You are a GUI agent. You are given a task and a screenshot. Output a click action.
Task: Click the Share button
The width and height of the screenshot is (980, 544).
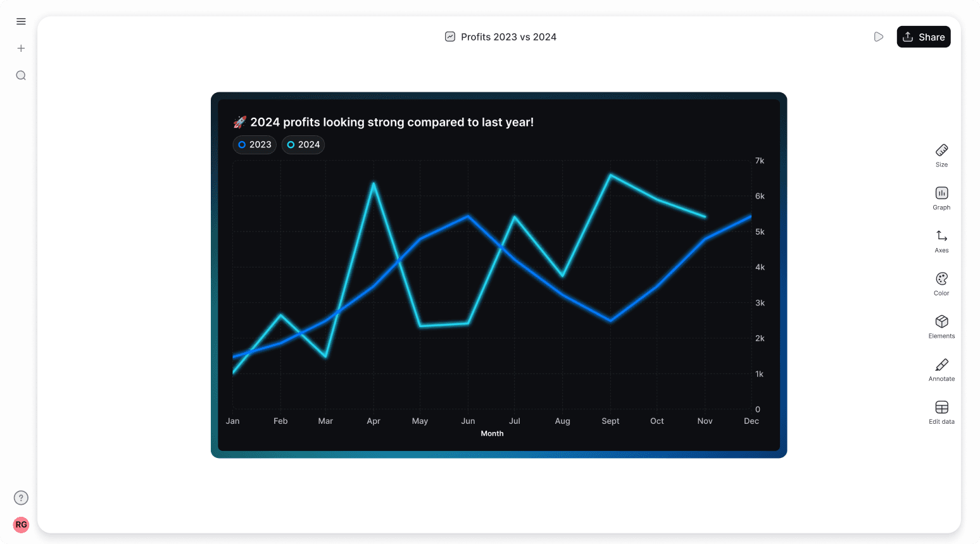(924, 37)
